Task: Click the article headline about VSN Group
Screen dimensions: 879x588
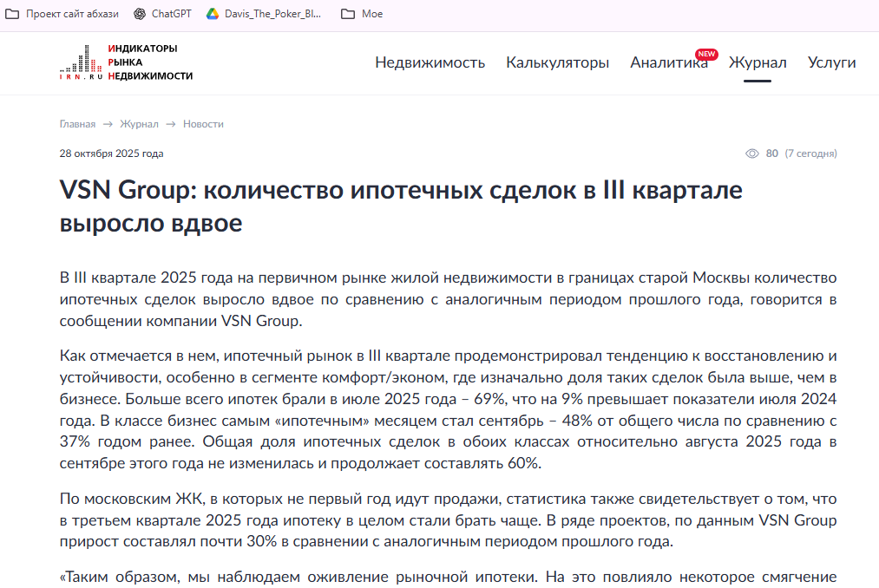Action: coord(400,208)
